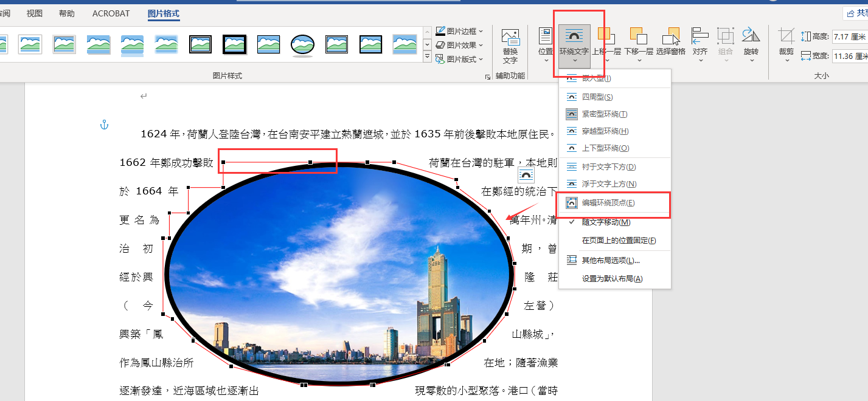Click the 共享 share button
Viewport: 868px width, 401px height.
(x=855, y=13)
